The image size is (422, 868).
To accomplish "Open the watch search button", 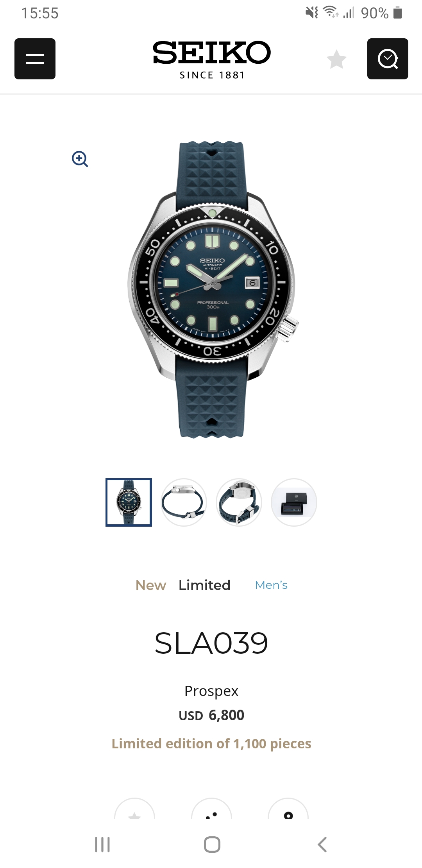I will coord(388,59).
